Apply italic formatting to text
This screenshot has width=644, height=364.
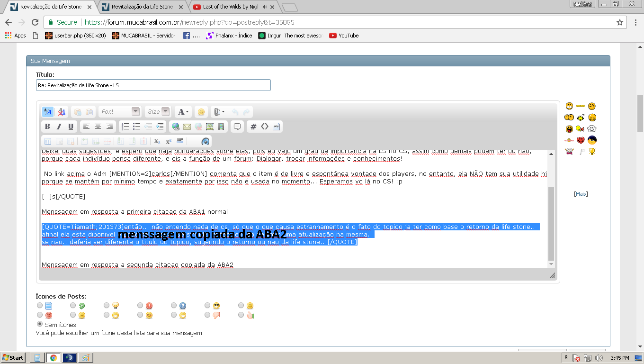click(x=59, y=127)
